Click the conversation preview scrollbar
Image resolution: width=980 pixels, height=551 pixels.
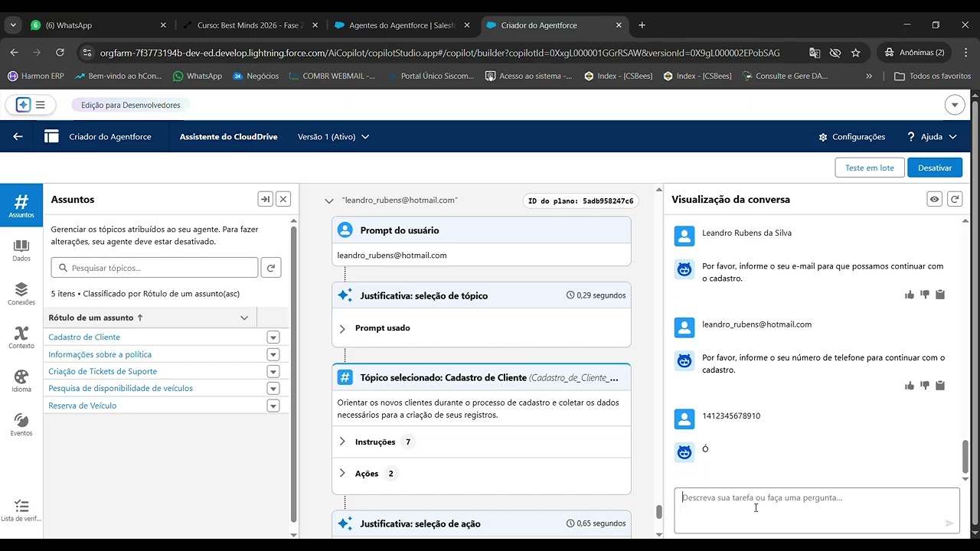[x=965, y=457]
